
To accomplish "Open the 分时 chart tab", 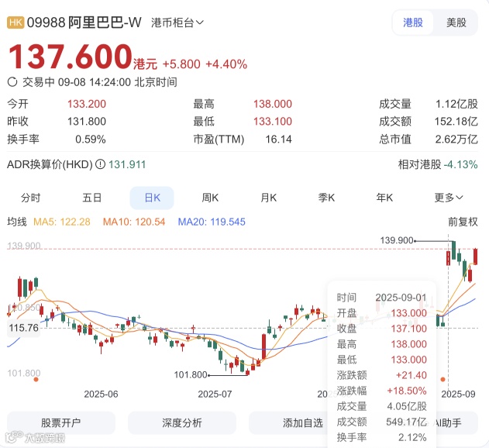I will (x=30, y=198).
